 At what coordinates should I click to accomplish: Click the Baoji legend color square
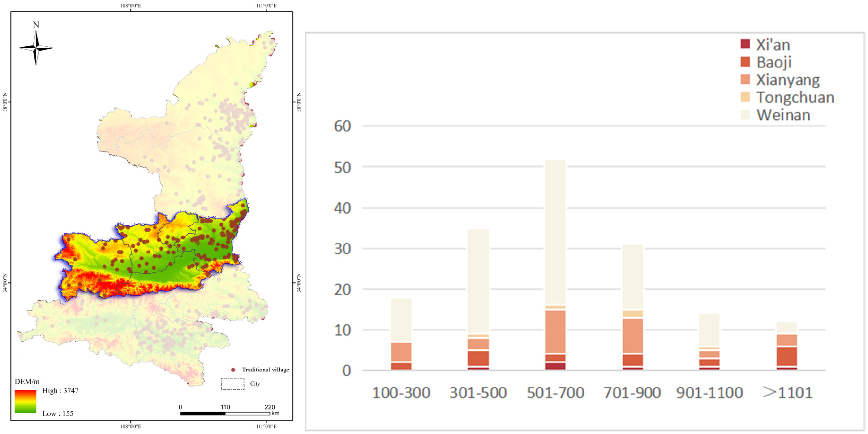[x=745, y=62]
